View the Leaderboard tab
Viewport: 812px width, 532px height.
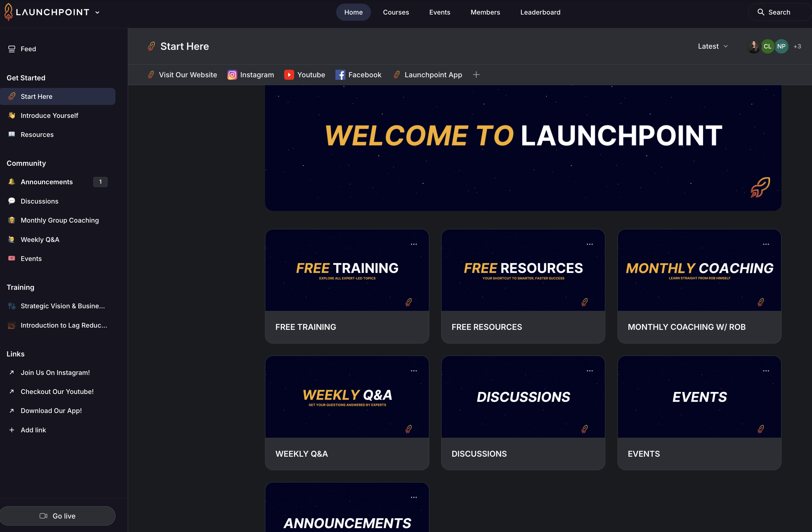540,12
